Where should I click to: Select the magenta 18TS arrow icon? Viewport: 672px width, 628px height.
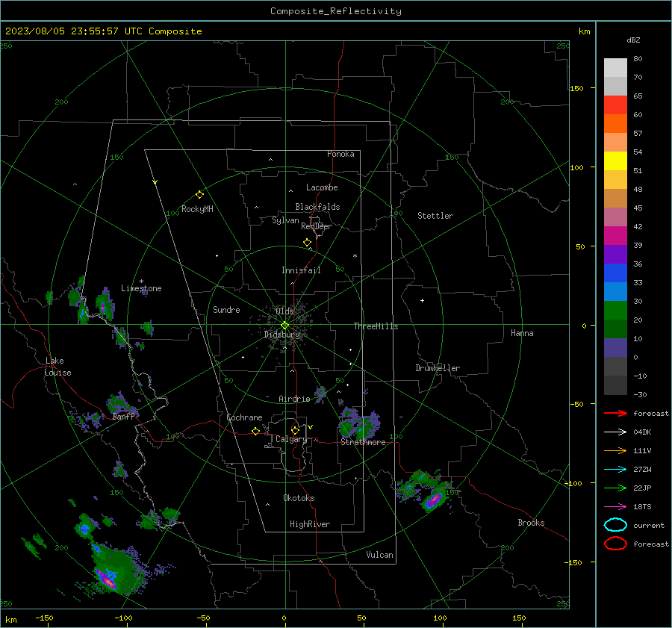pos(615,507)
